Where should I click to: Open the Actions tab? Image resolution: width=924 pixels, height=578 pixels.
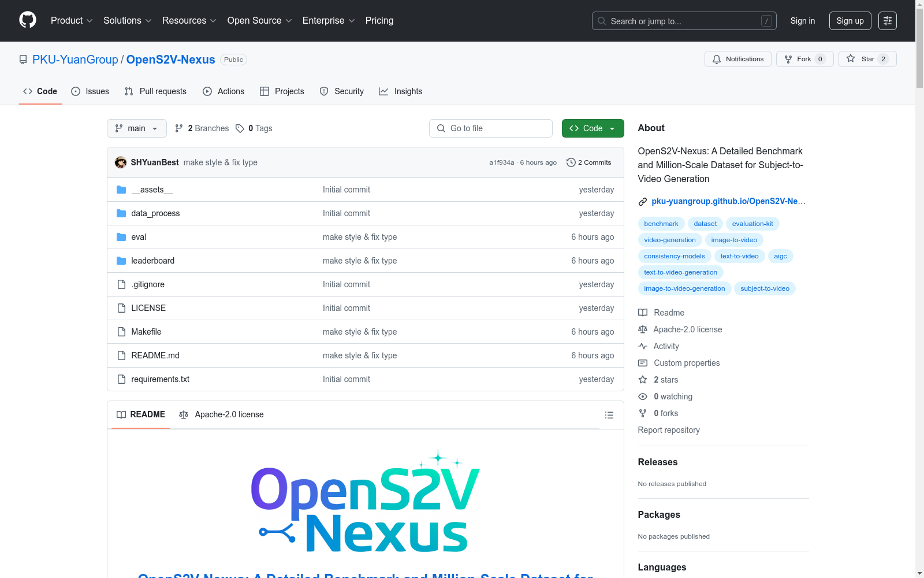click(x=223, y=91)
